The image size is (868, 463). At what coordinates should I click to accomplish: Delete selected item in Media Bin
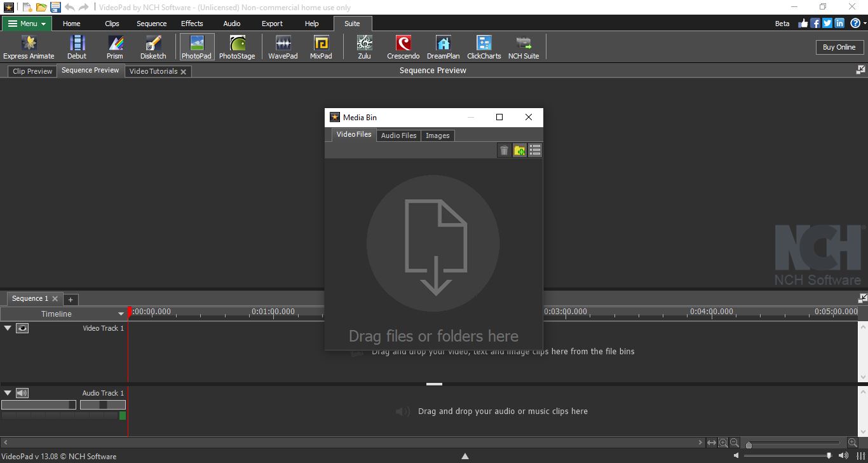(504, 150)
